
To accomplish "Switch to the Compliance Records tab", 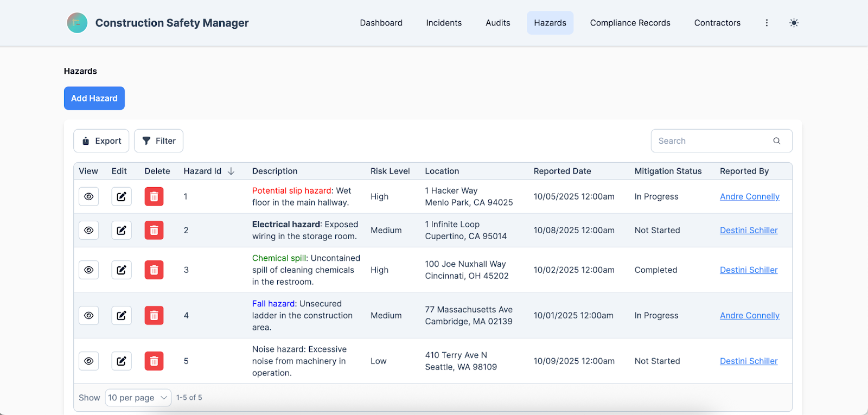I will 630,23.
